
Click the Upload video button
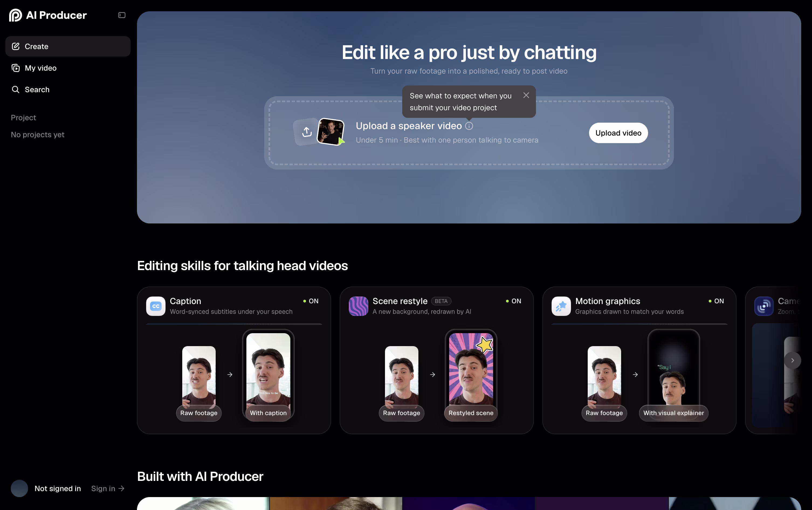point(618,133)
